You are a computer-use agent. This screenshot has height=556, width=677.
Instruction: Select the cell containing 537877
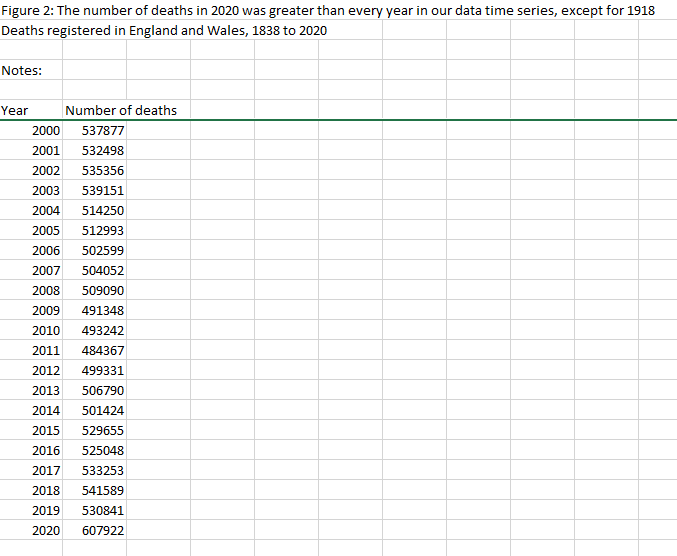tap(103, 131)
